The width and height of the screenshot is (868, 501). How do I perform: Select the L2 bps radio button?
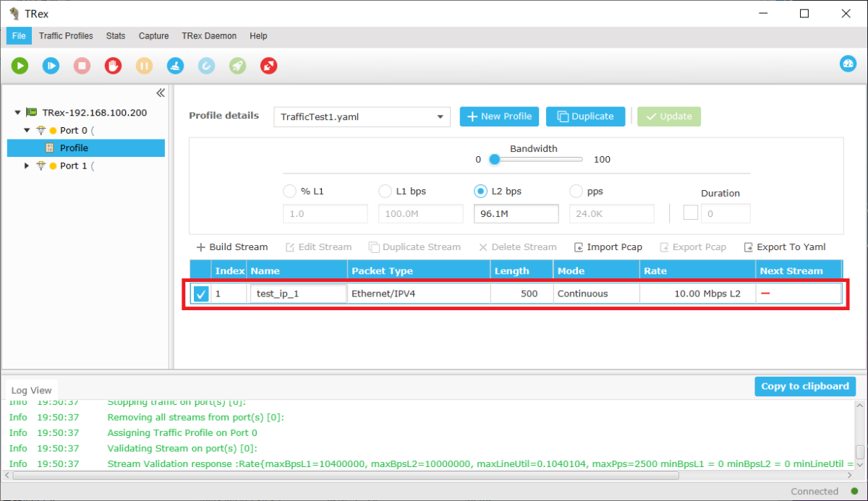[x=480, y=192]
